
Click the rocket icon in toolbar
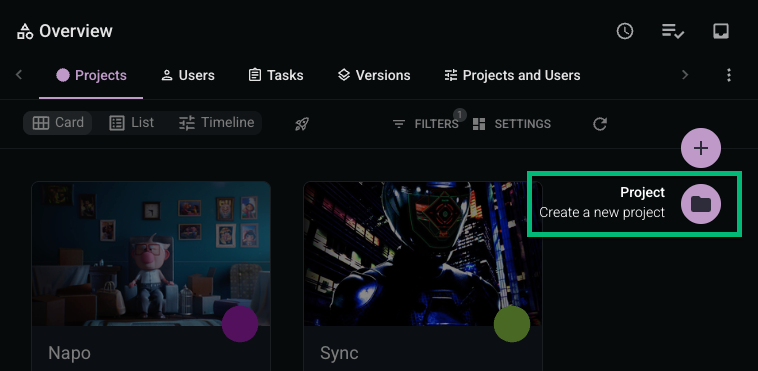point(302,124)
